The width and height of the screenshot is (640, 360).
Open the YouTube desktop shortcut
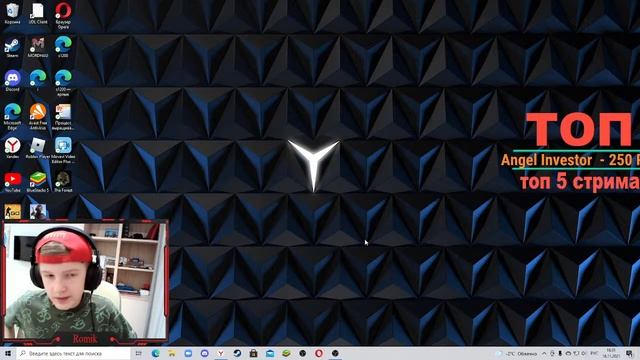(12, 182)
